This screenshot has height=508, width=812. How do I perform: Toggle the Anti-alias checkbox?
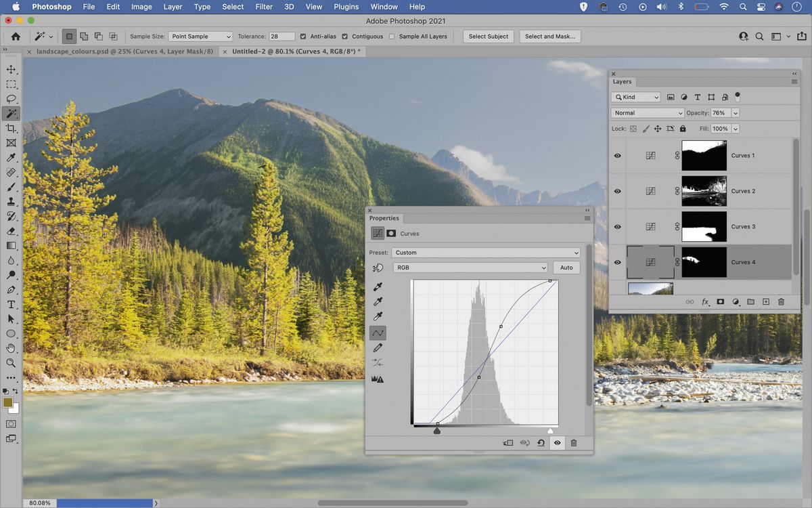tap(303, 36)
